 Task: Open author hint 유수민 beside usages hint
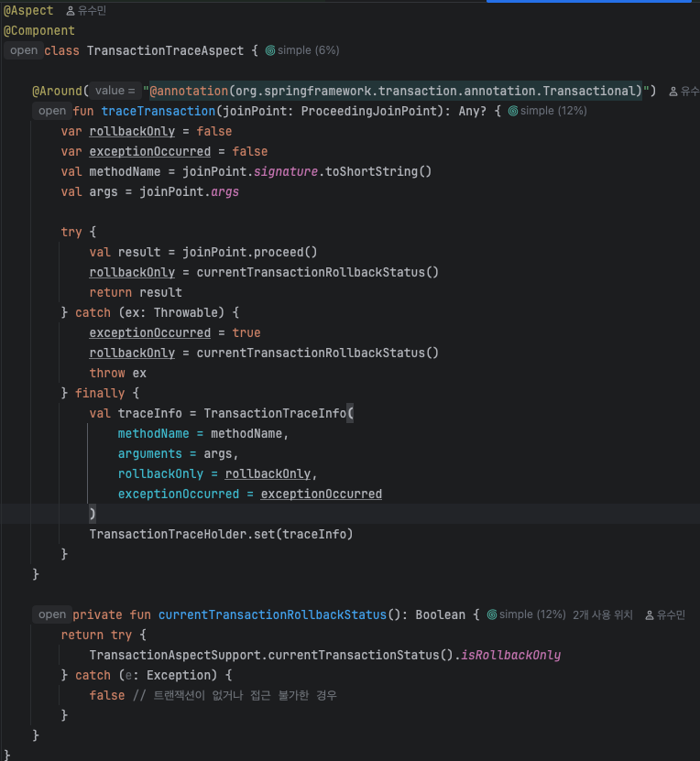(665, 614)
